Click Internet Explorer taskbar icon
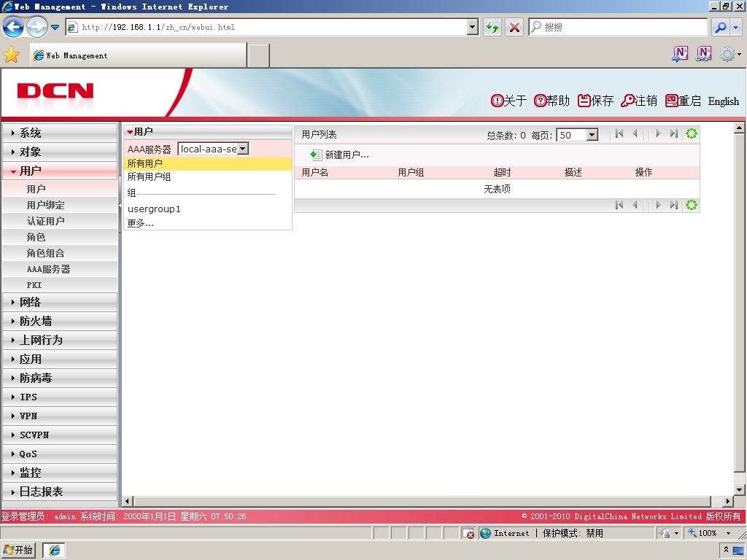 click(x=54, y=550)
